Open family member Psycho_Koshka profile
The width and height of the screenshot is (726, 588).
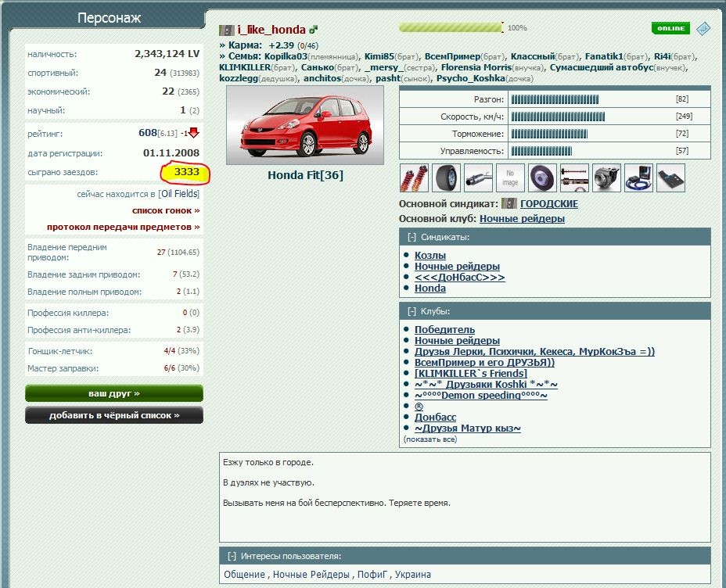470,78
